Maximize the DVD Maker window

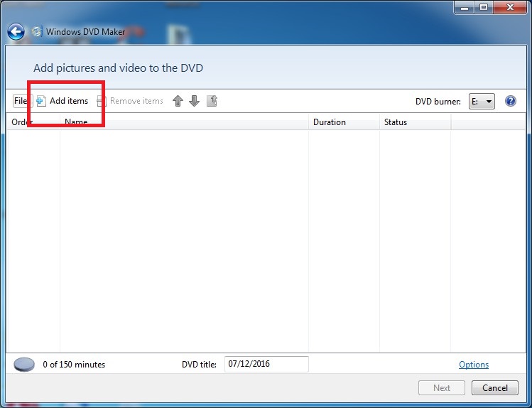tap(484, 7)
